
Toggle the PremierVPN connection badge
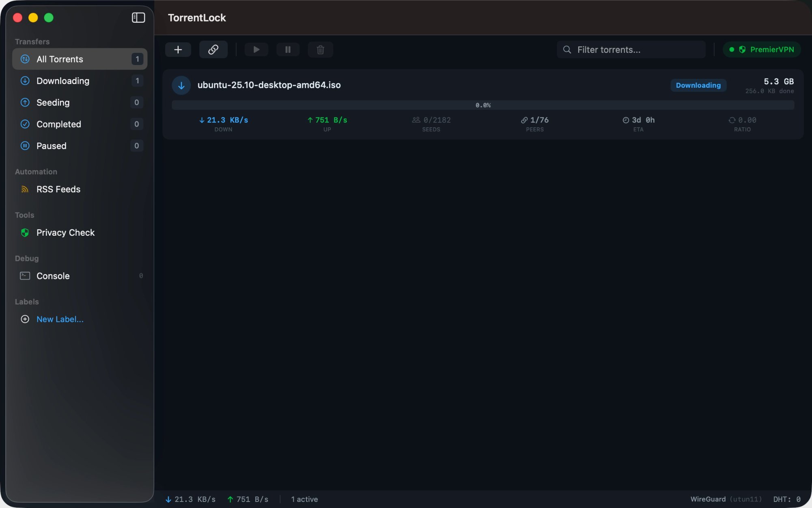point(761,49)
